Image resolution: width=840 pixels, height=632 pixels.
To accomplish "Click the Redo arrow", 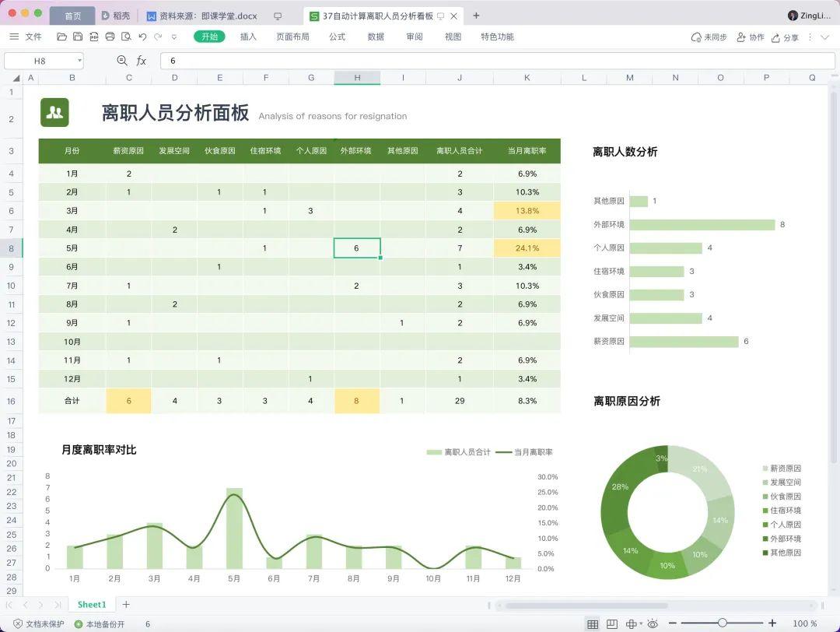I will (157, 37).
